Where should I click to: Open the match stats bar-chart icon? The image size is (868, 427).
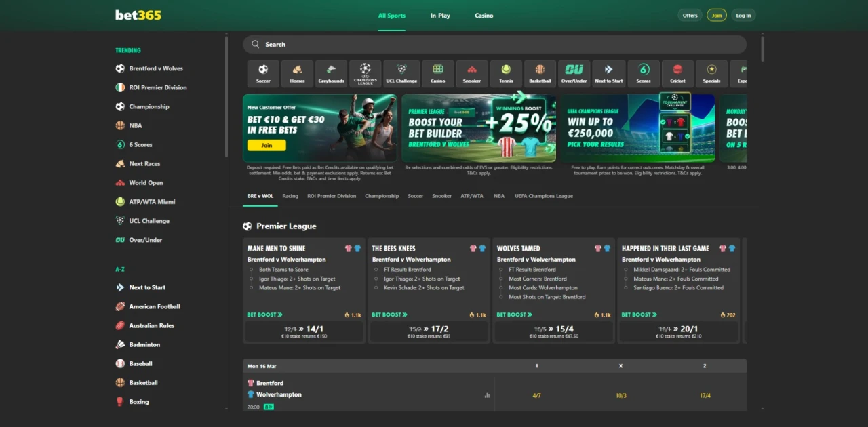[487, 394]
